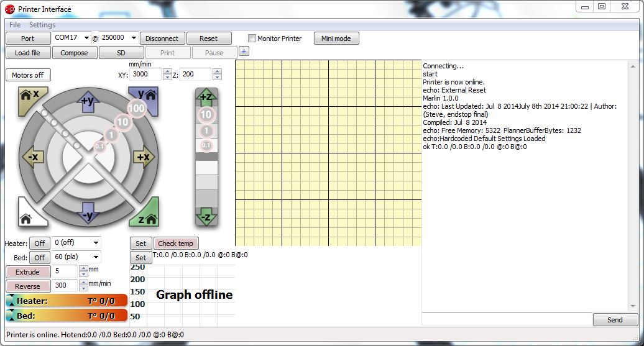Open the Settings menu

point(42,25)
